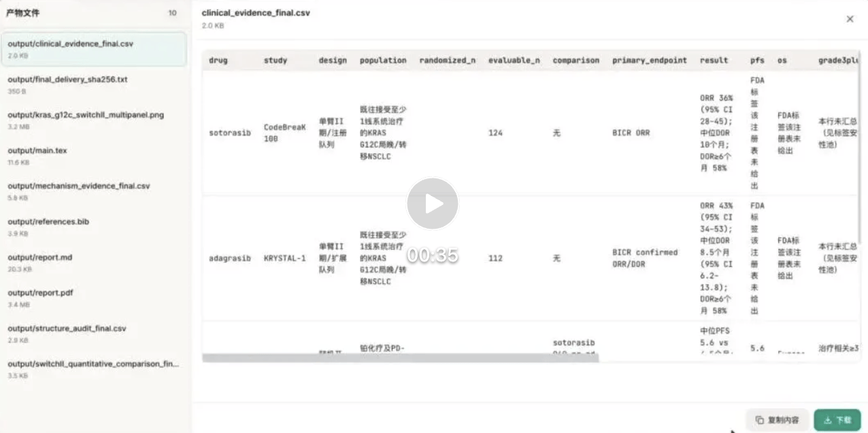Click the ORR 36% result cell
This screenshot has width=868, height=433.
(717, 133)
